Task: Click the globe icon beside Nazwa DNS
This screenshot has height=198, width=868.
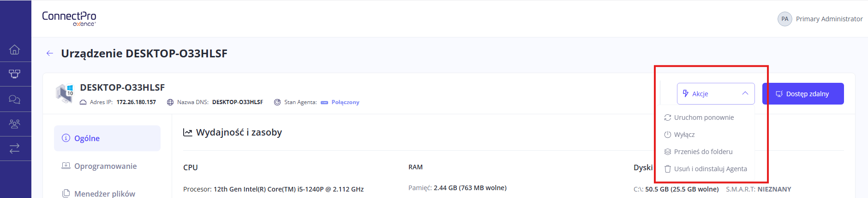Action: pyautogui.click(x=170, y=102)
